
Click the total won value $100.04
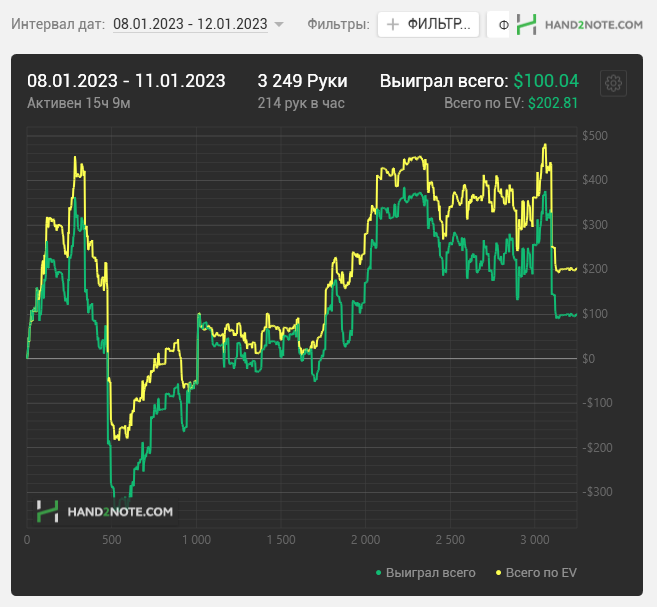[x=546, y=81]
